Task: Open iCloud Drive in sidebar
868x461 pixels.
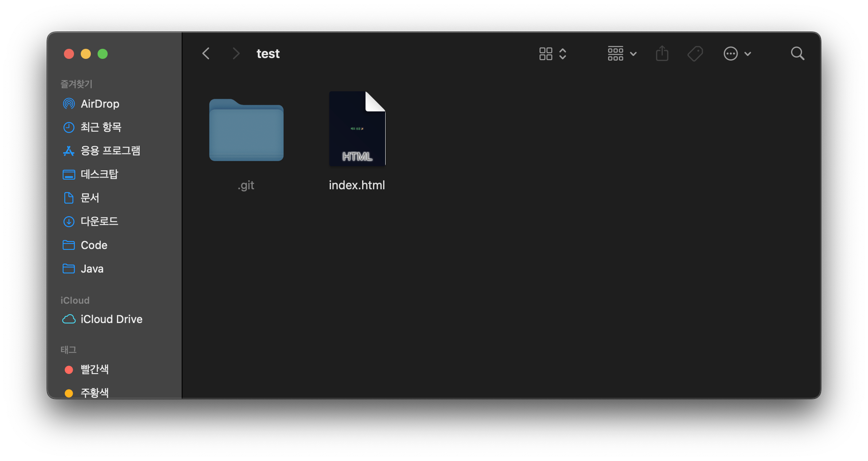Action: 111,319
